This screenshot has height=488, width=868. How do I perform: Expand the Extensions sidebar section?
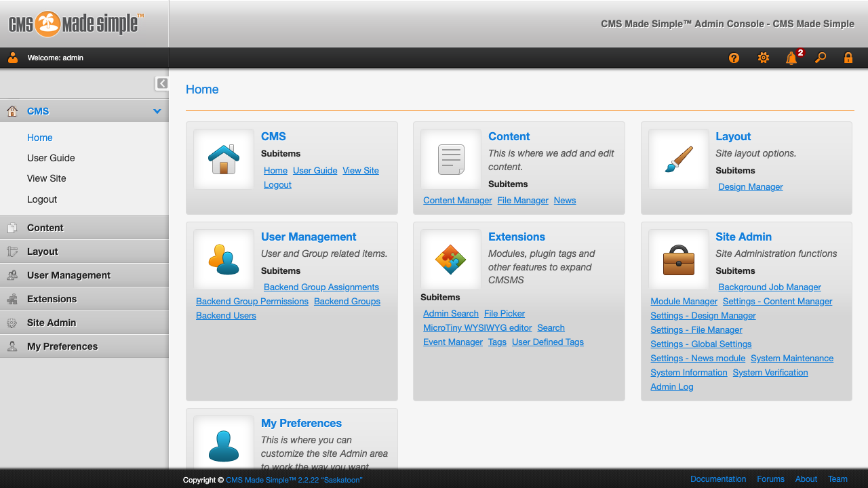pyautogui.click(x=84, y=299)
